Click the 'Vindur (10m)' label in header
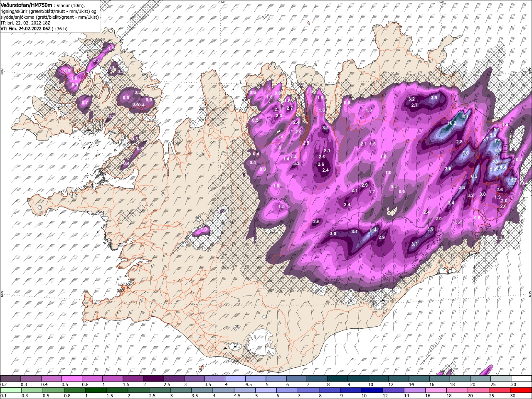The width and height of the screenshot is (532, 399). (71, 5)
